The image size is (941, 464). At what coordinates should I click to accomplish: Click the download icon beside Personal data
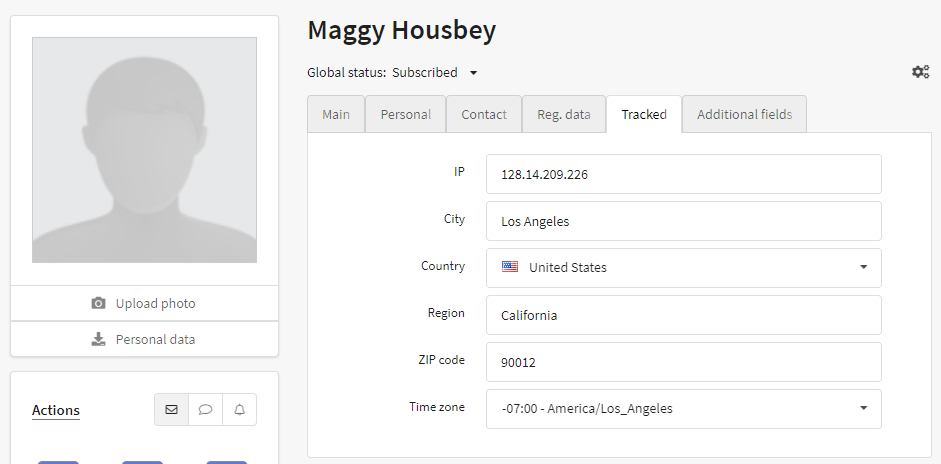(98, 339)
